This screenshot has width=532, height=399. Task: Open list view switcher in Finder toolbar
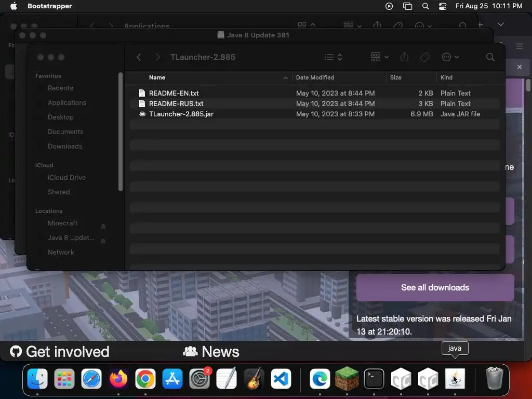(333, 57)
